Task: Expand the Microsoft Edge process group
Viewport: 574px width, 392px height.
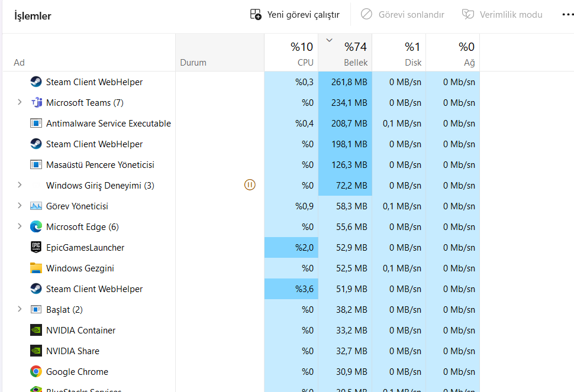Action: coord(20,226)
